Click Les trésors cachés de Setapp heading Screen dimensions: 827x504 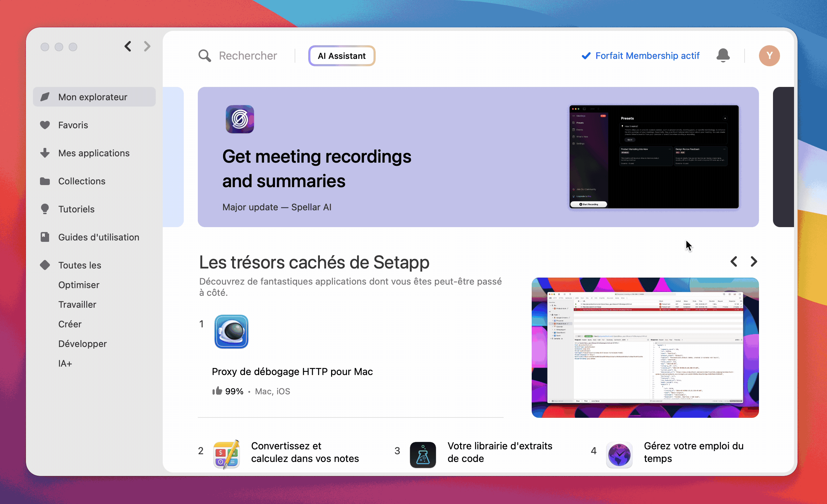coord(314,262)
